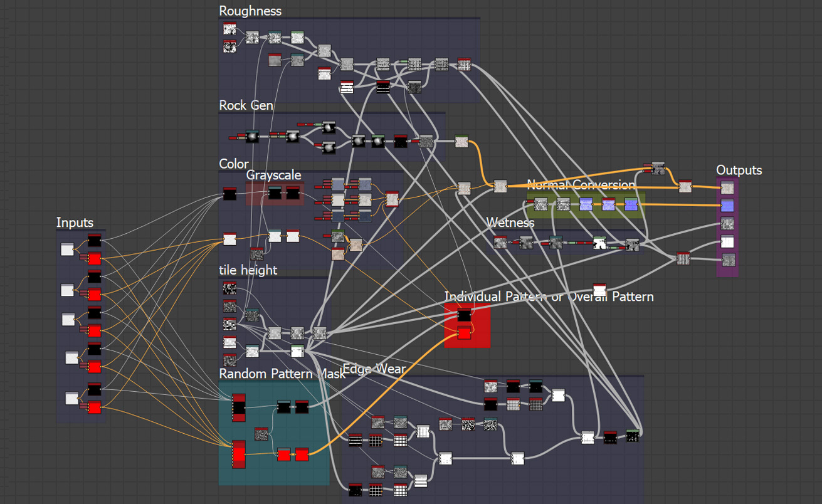Select the green-header blue node in Normal Conversion
The image size is (822, 504).
click(631, 204)
